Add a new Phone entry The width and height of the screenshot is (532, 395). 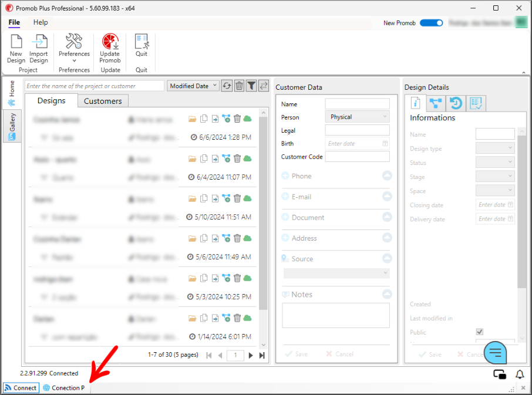(x=285, y=175)
